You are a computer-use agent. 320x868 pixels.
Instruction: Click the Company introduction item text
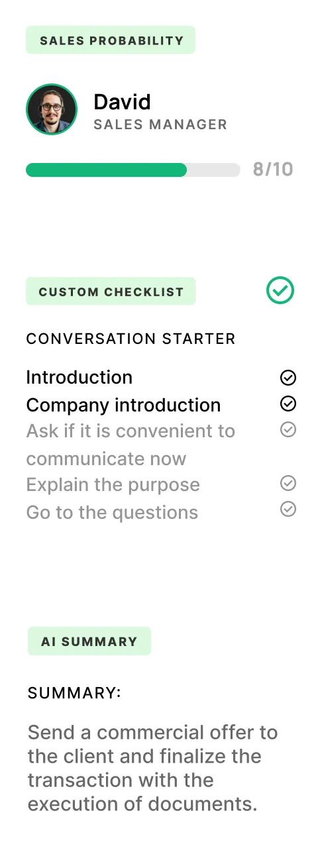tap(123, 405)
